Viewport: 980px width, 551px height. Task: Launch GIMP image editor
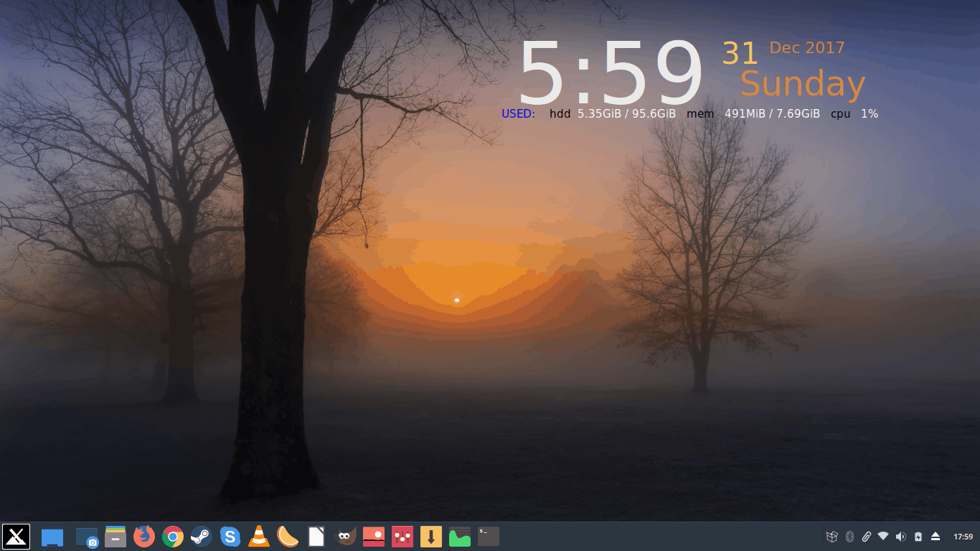tap(347, 536)
